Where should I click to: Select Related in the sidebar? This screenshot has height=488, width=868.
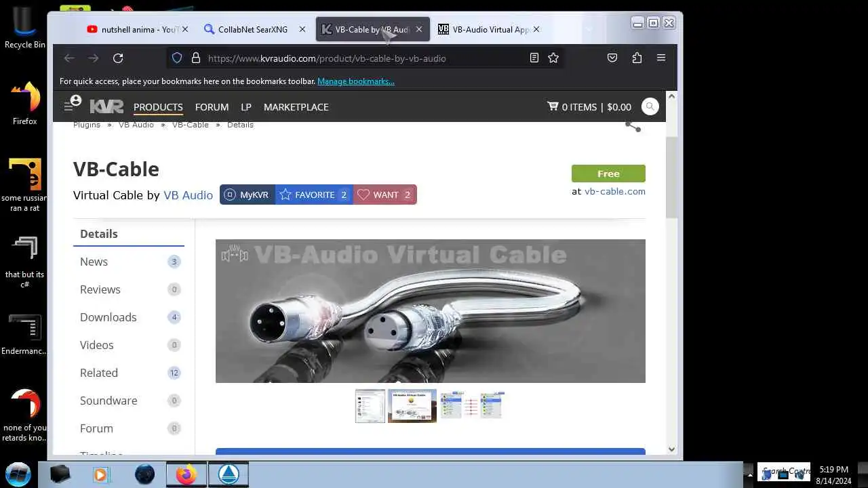tap(128, 373)
